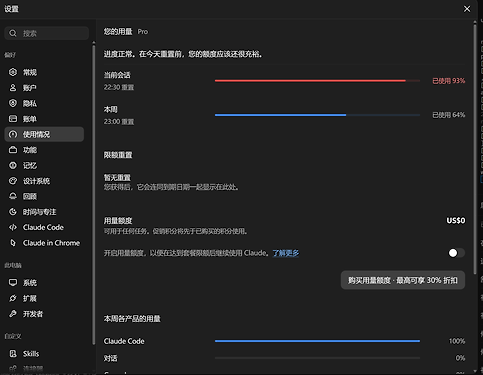Viewport: 483px width, 375px height.
Task: Click the shield icon beside 隐私
Action: click(13, 103)
